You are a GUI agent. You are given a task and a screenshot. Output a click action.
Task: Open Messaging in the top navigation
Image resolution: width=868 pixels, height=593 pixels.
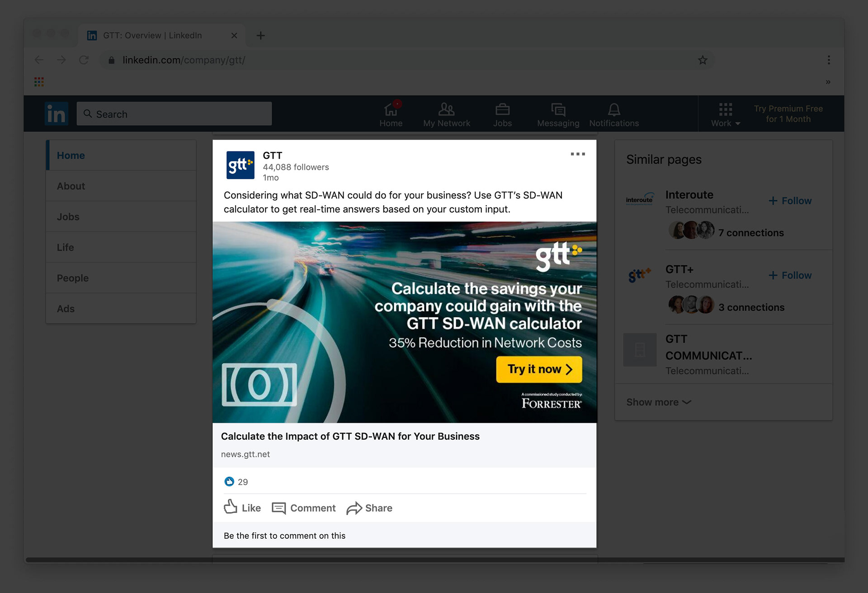click(558, 114)
